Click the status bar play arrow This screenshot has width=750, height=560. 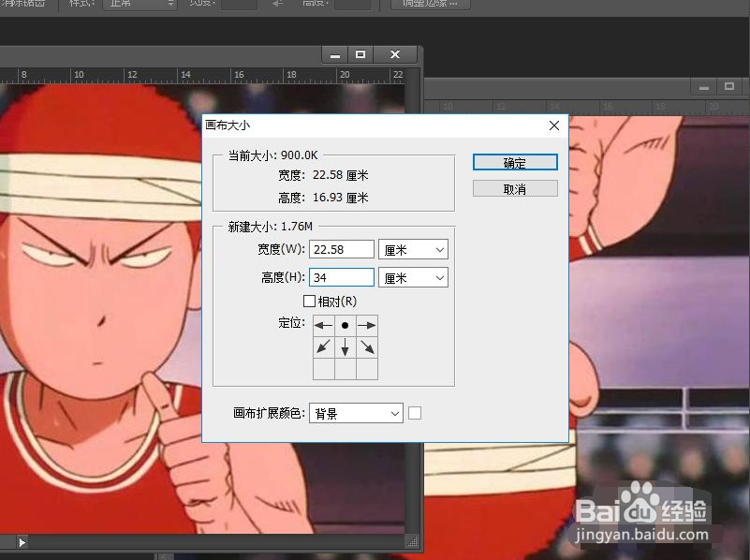(22, 542)
